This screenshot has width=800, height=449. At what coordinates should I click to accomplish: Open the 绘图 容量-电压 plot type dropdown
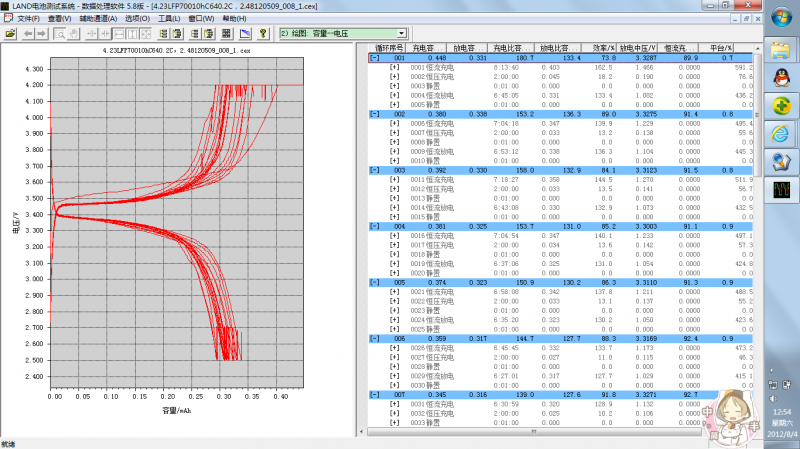[x=401, y=33]
